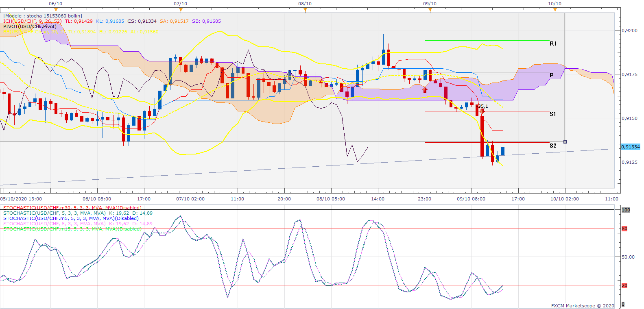
Task: Select the rectangle's corner resize handle
Action: coord(565,142)
